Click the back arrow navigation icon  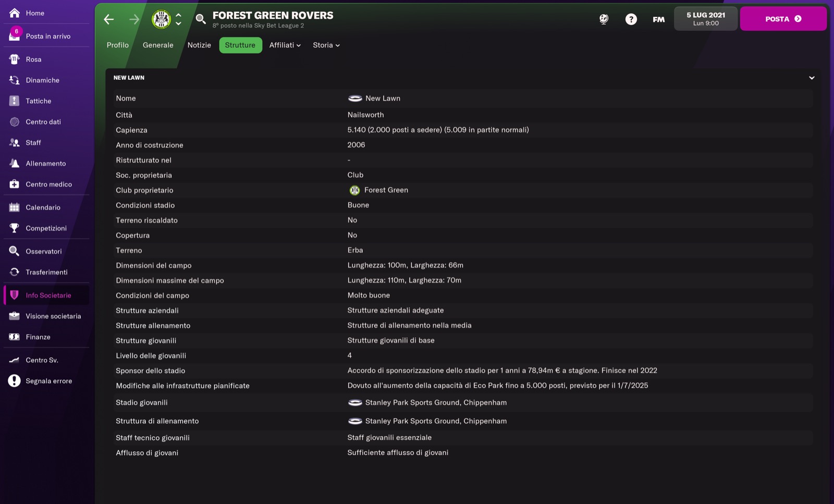[x=108, y=19]
